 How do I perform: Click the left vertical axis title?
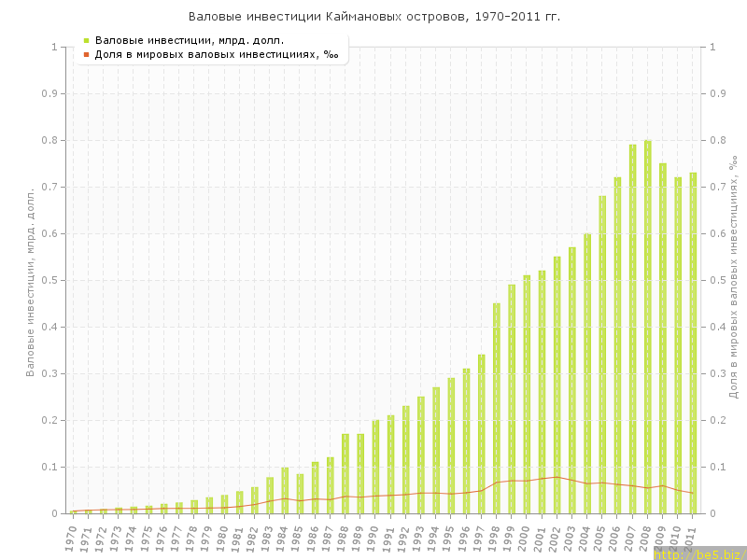point(30,280)
